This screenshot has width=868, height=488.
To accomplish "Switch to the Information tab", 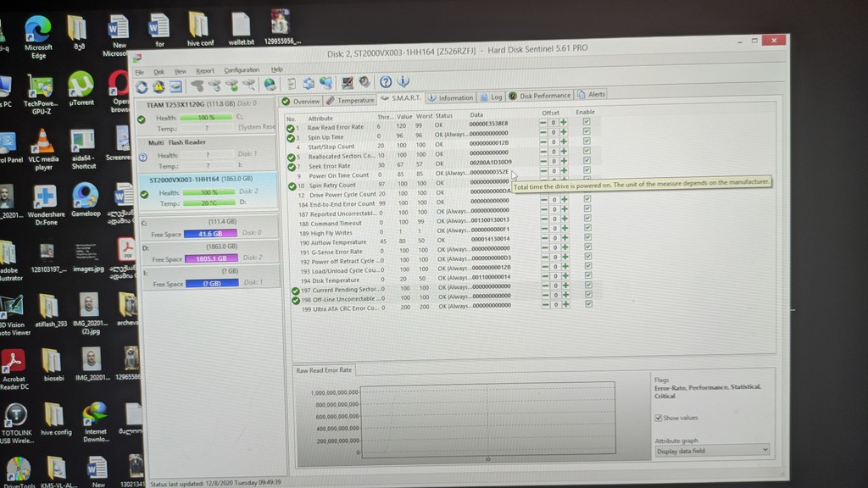I will [x=451, y=98].
